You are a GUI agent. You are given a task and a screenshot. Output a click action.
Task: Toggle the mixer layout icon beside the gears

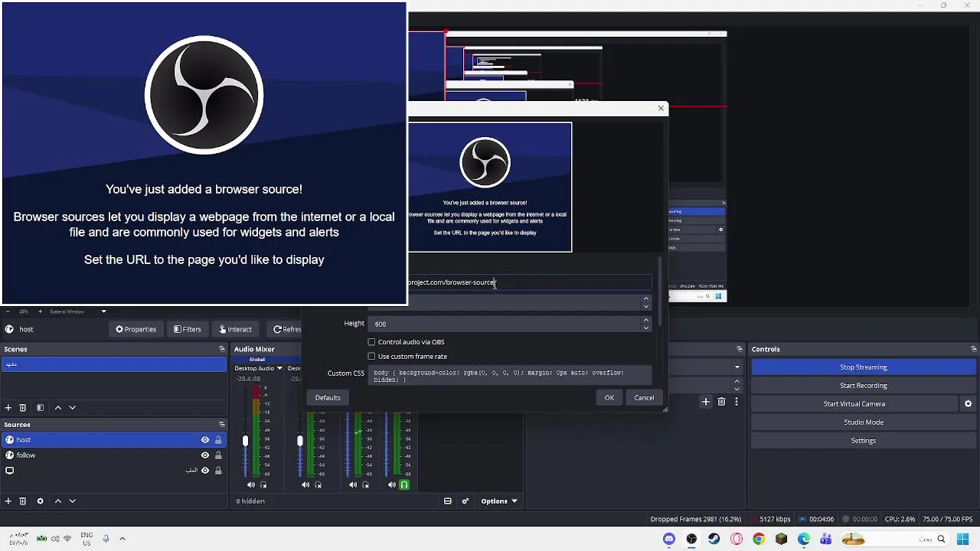coord(447,501)
